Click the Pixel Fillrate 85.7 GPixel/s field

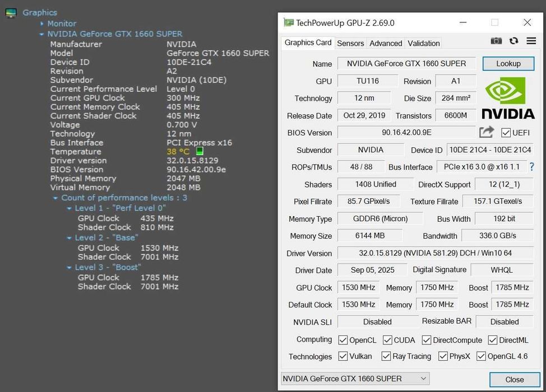pos(369,202)
